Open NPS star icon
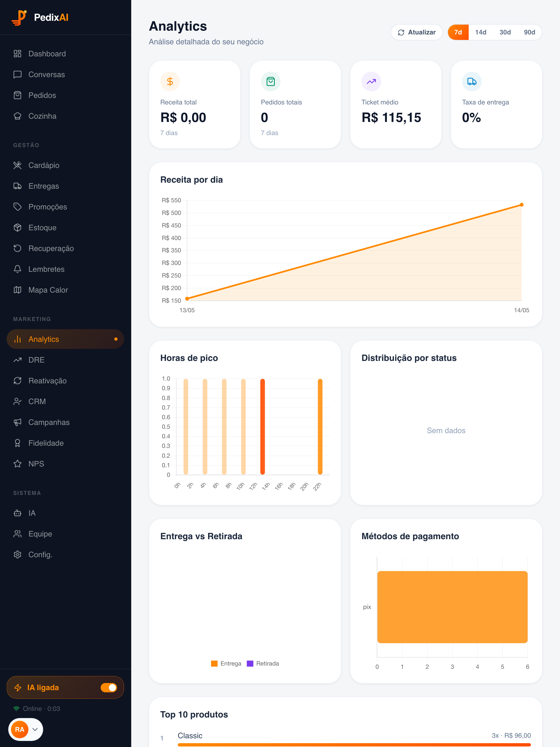The image size is (560, 747). 17,464
